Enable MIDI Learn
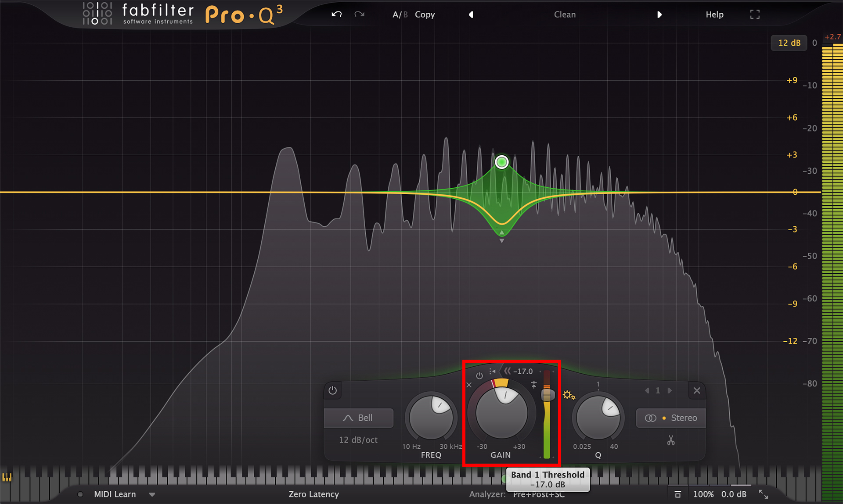 point(115,494)
